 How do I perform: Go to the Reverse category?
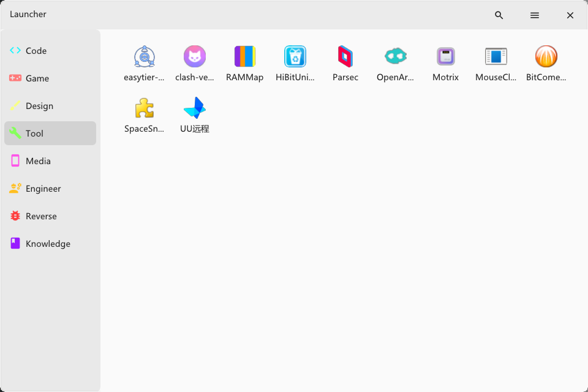(x=50, y=216)
